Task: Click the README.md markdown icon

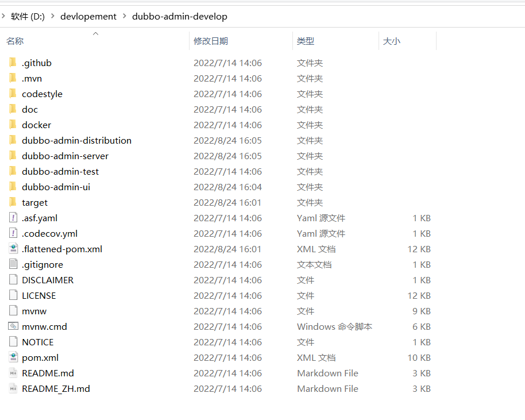Action: tap(13, 373)
